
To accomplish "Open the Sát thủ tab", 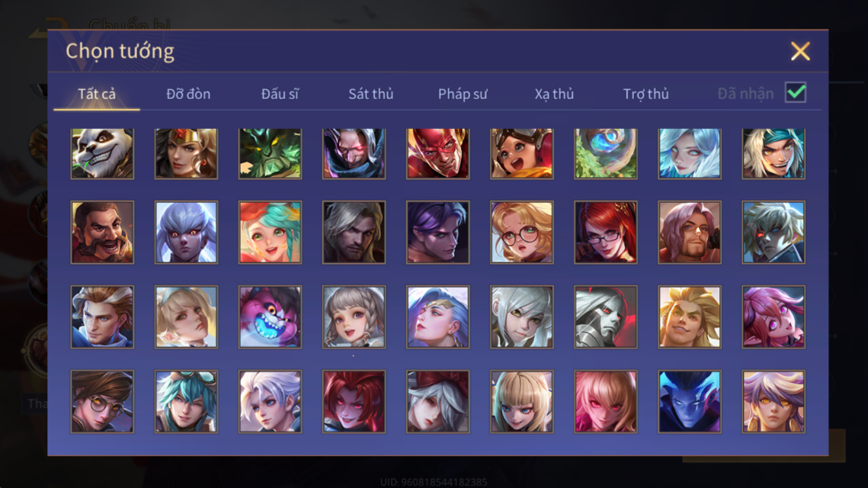I will pos(371,94).
